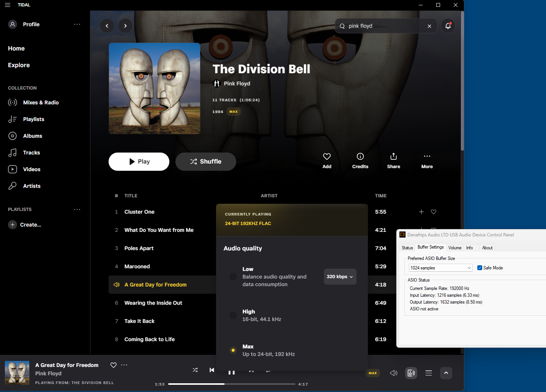This screenshot has height=392, width=546.
Task: Open the 320 kbps bitrate dropdown
Action: (340, 277)
